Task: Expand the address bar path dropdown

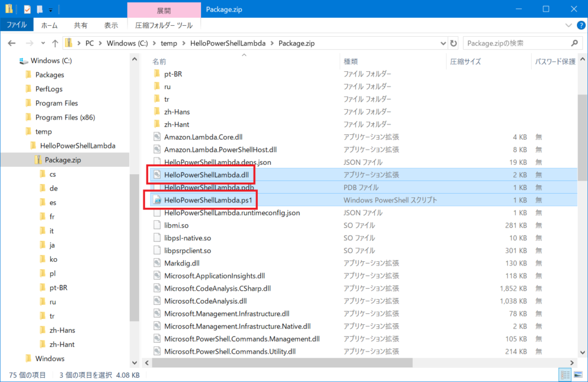Action: (443, 43)
